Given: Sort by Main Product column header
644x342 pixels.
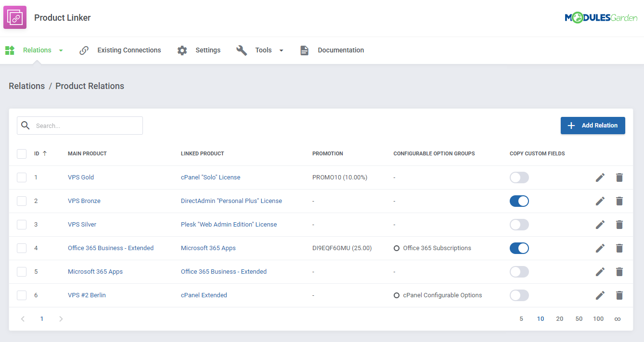Looking at the screenshot, I should click(x=87, y=154).
